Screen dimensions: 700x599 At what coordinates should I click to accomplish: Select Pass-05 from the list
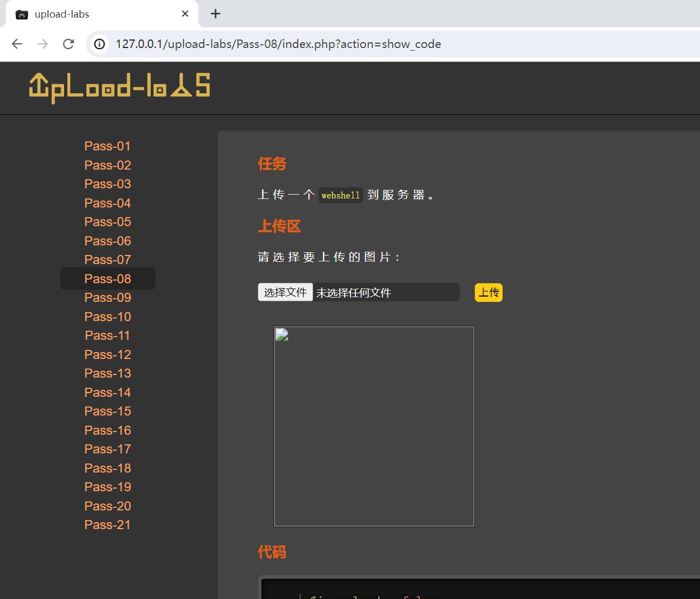108,222
